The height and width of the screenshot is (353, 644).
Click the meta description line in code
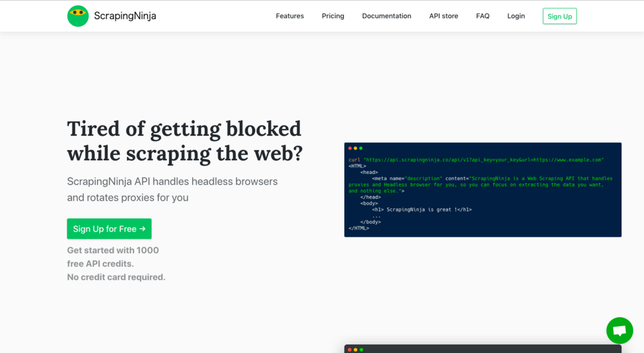coord(481,185)
